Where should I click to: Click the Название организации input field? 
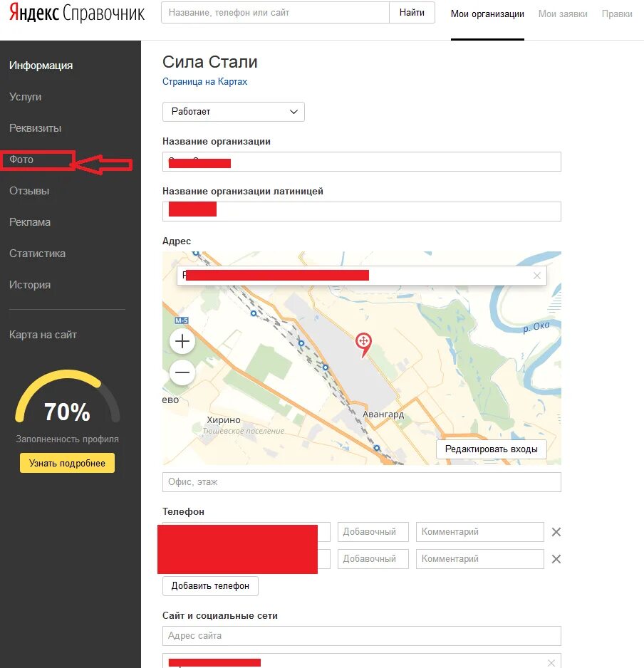361,162
